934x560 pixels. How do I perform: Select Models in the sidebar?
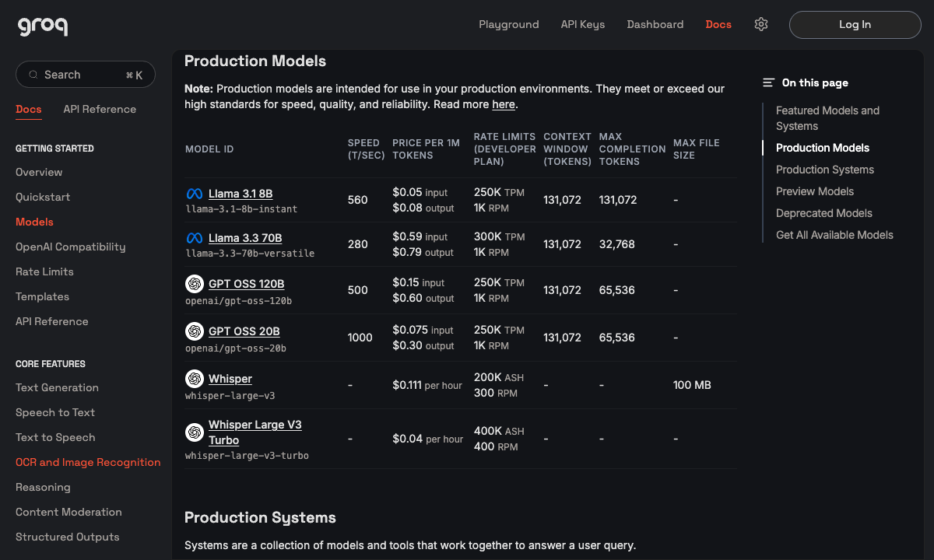tap(34, 222)
